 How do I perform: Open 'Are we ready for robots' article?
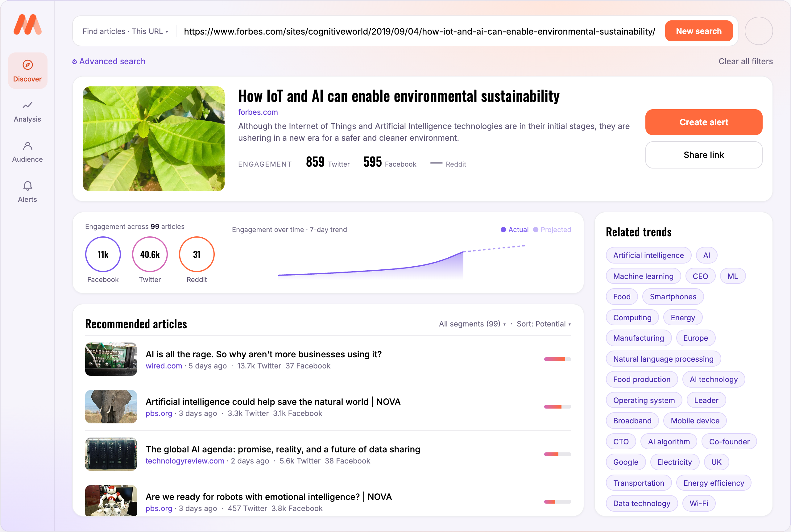[x=269, y=497]
